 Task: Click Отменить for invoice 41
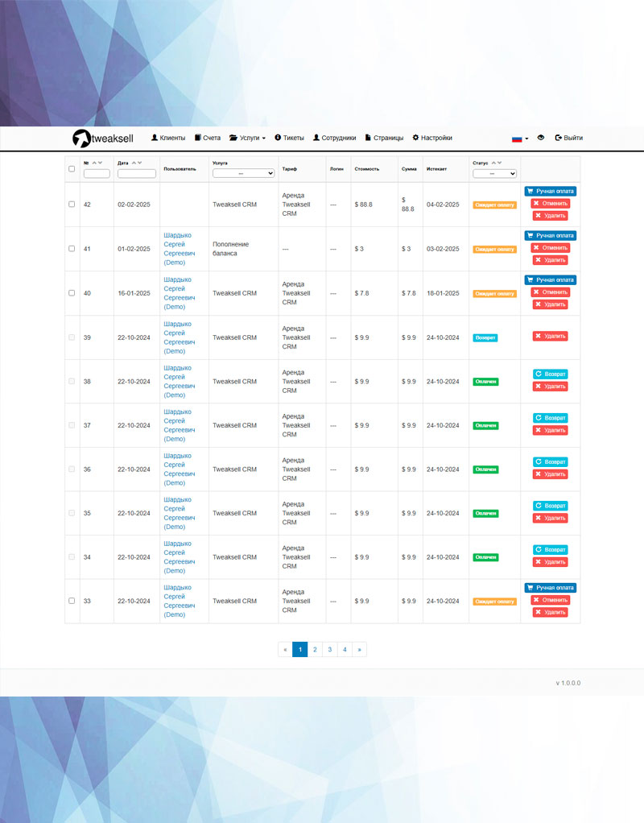[x=550, y=248]
